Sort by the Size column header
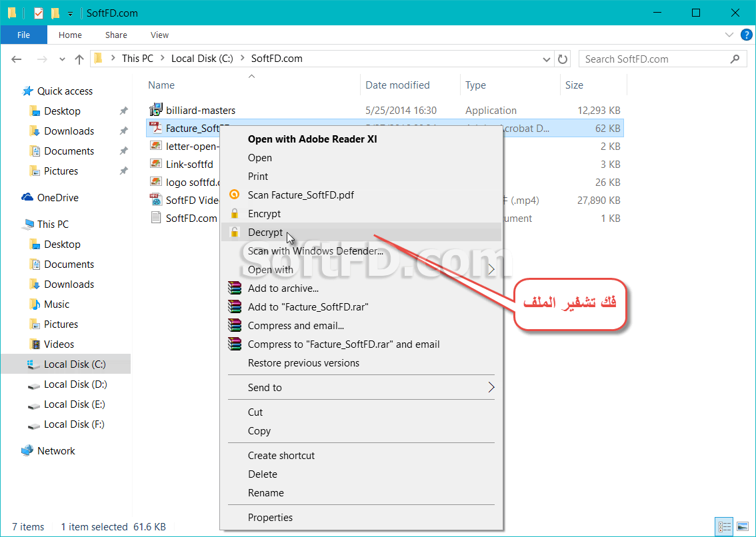756x537 pixels. (593, 85)
